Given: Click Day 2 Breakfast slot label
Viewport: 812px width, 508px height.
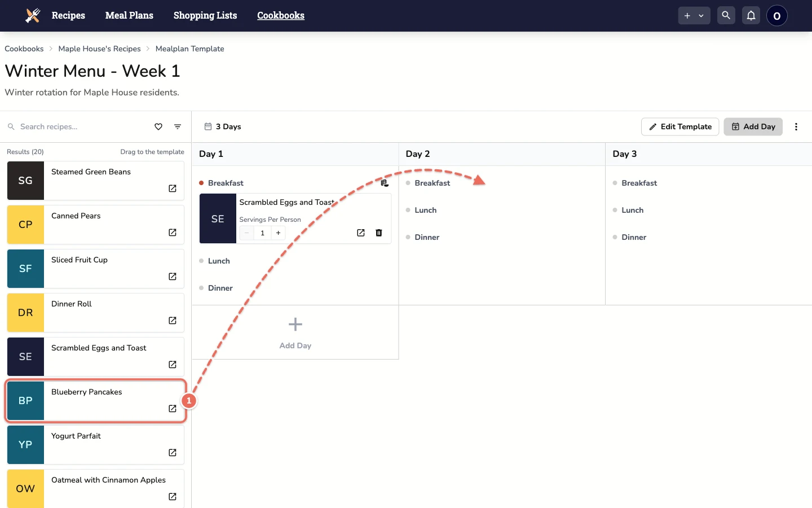Looking at the screenshot, I should (x=433, y=183).
